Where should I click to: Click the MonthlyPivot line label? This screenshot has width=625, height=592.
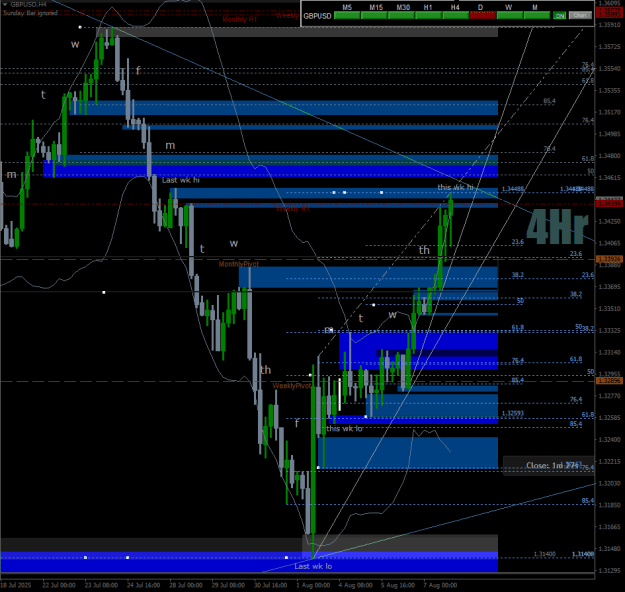pos(239,264)
